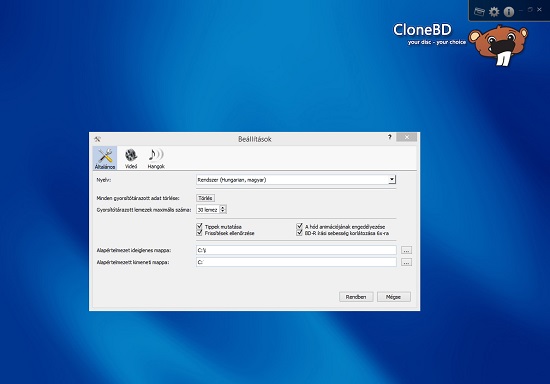
Task: Toggle the Frissítések ellenőrzése checkbox
Action: coord(200,233)
